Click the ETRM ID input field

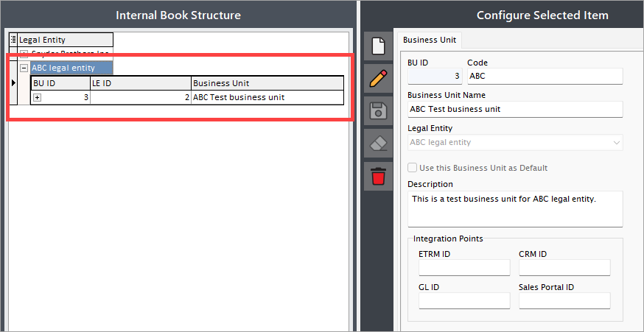(464, 267)
